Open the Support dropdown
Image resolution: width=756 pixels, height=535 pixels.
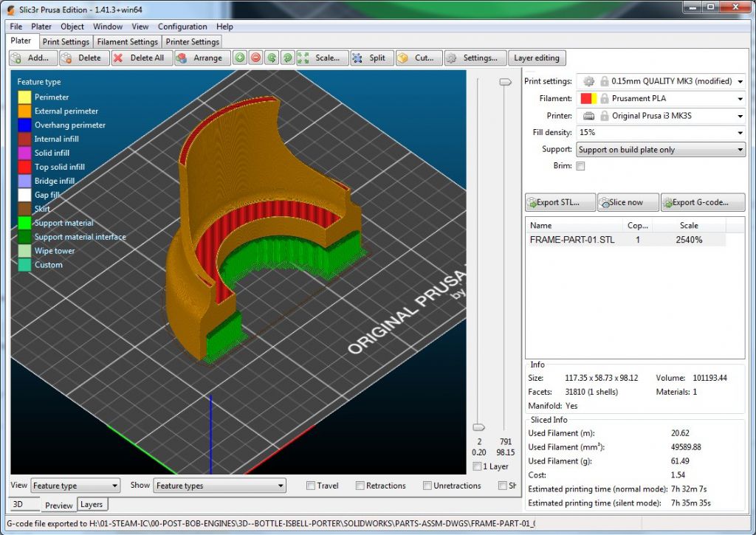coord(661,150)
